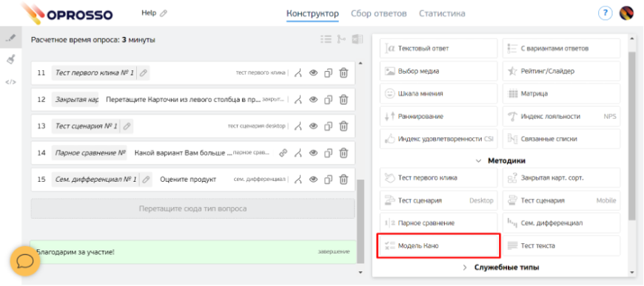This screenshot has height=286, width=644.
Task: Toggle visibility of question 14
Action: click(314, 153)
